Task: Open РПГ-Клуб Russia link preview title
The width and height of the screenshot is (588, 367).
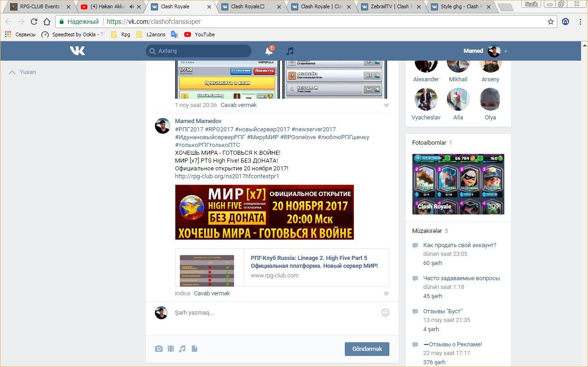Action: pyautogui.click(x=314, y=262)
